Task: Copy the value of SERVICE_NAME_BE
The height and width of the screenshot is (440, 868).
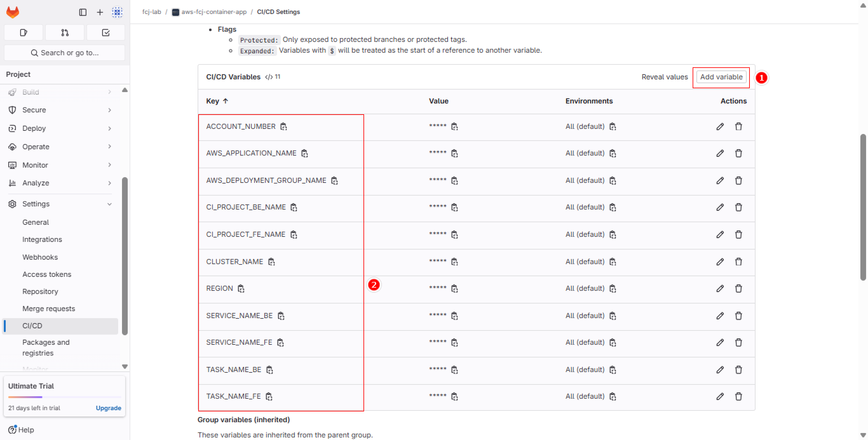Action: (x=455, y=316)
